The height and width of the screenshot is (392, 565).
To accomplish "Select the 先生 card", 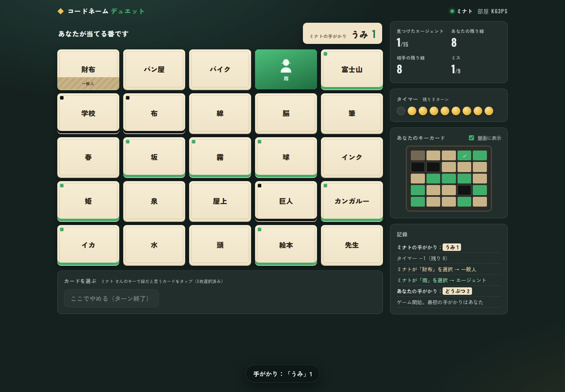I will click(352, 245).
